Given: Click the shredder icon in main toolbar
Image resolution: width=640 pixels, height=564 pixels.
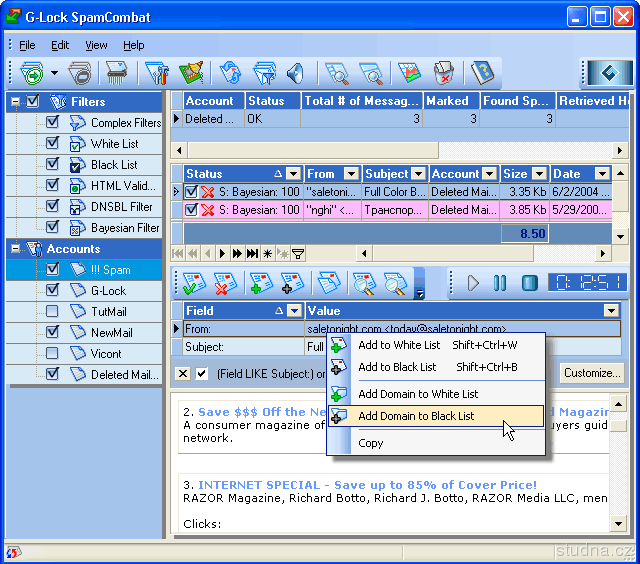Looking at the screenshot, I should coord(117,73).
